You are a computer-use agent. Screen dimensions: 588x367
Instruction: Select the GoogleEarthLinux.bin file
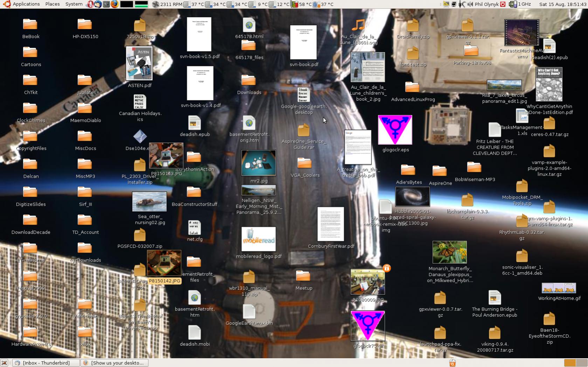point(249,315)
